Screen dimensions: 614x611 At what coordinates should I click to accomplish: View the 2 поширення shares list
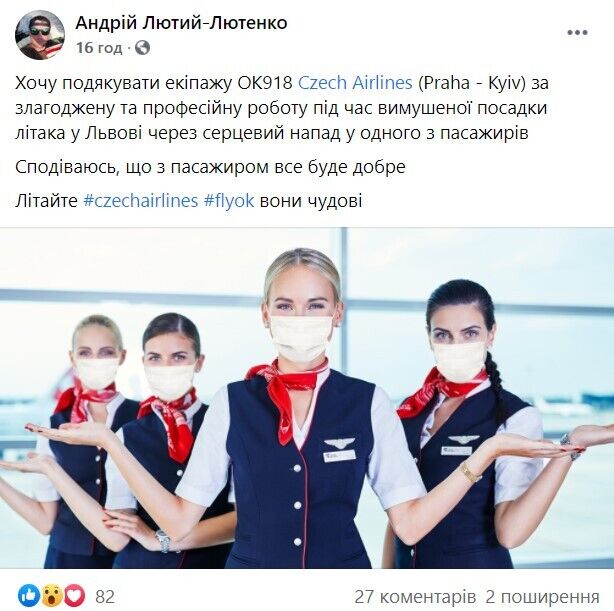point(542,597)
